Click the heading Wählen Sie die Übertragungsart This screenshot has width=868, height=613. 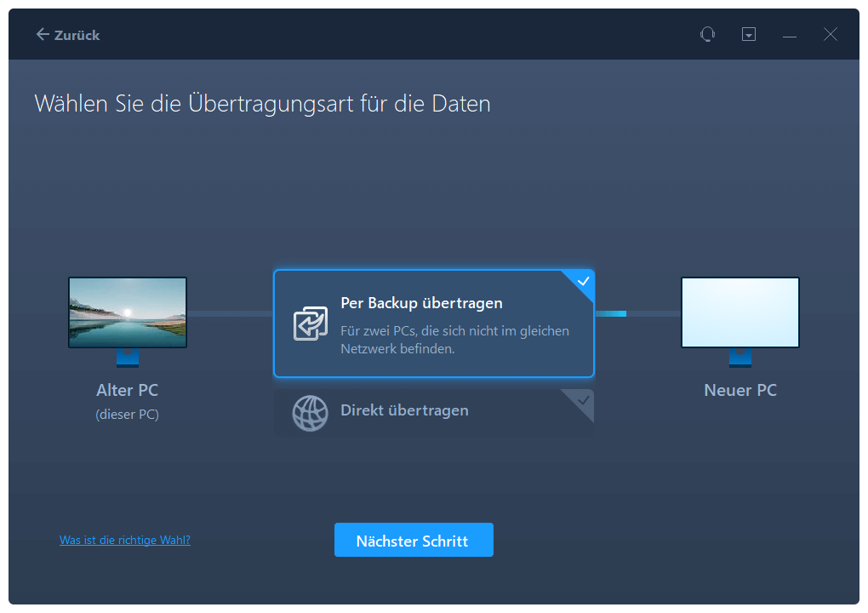(x=262, y=104)
